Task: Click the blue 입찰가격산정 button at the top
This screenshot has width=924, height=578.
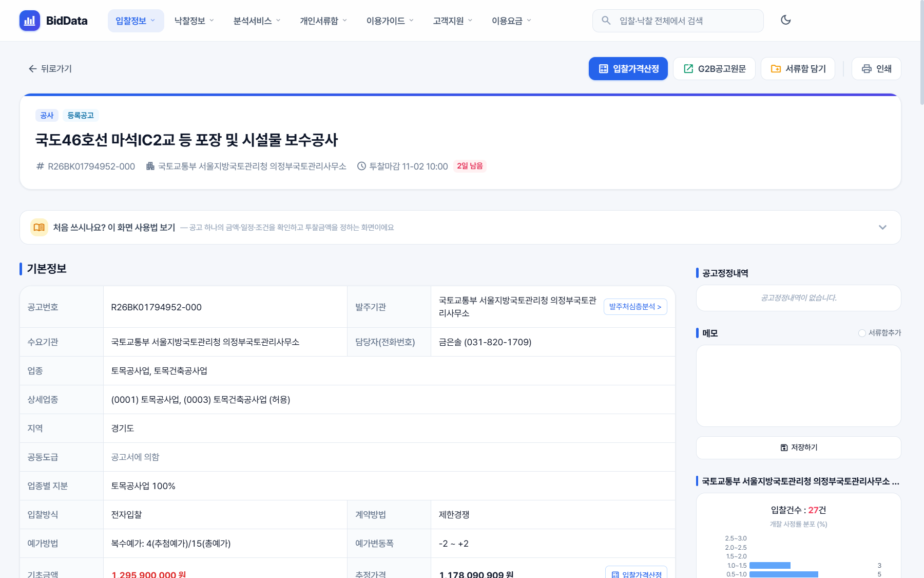Action: [x=628, y=69]
